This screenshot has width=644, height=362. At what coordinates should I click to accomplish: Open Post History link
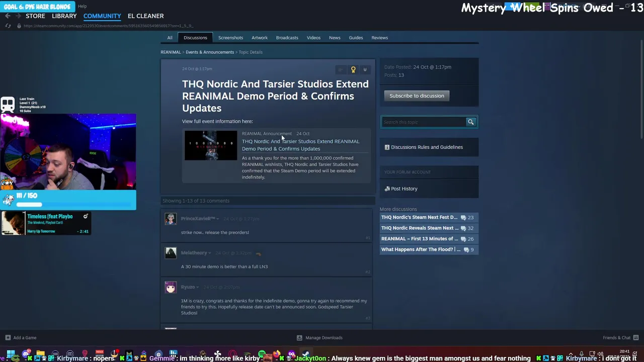(x=404, y=189)
